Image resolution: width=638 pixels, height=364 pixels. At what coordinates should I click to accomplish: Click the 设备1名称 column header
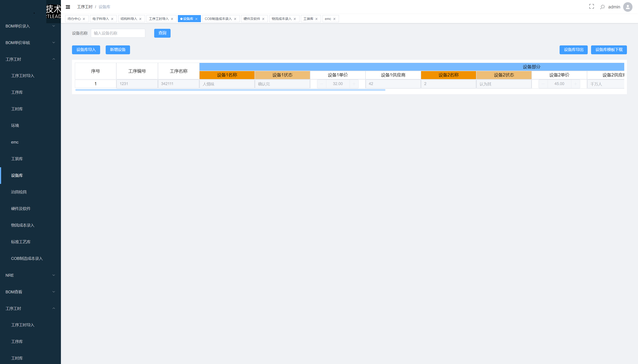pyautogui.click(x=227, y=75)
